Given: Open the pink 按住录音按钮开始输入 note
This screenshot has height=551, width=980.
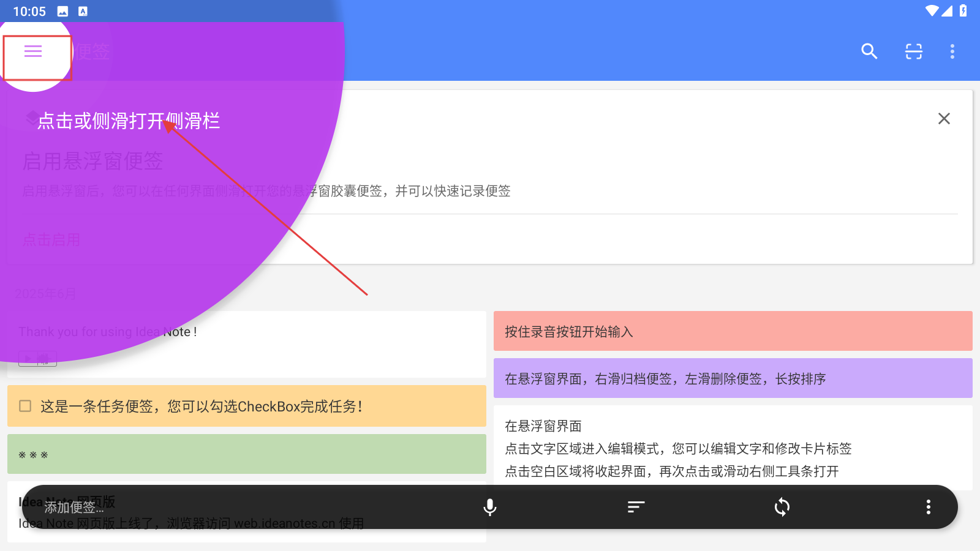Looking at the screenshot, I should (733, 331).
